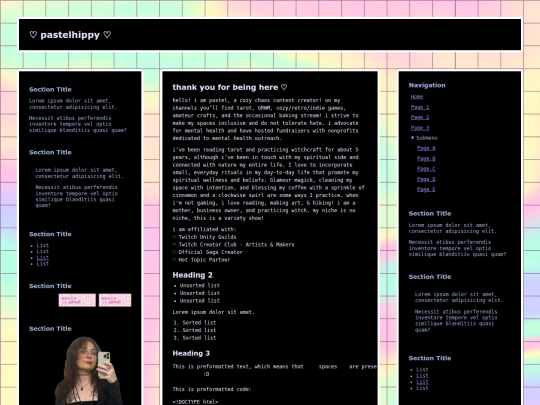Visit the Page B submenu link

point(426,158)
